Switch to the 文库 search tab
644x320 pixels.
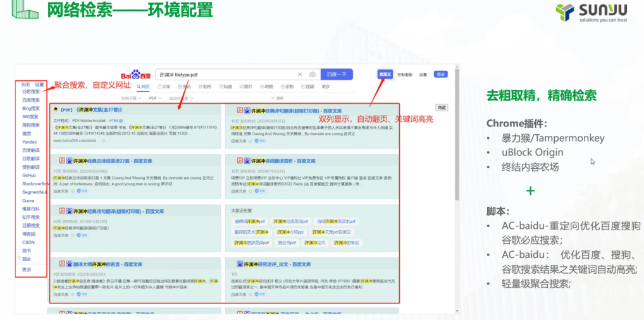point(163,87)
